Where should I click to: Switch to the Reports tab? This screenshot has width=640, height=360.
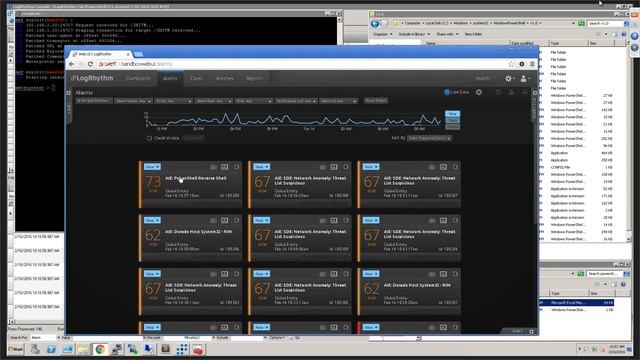click(254, 78)
